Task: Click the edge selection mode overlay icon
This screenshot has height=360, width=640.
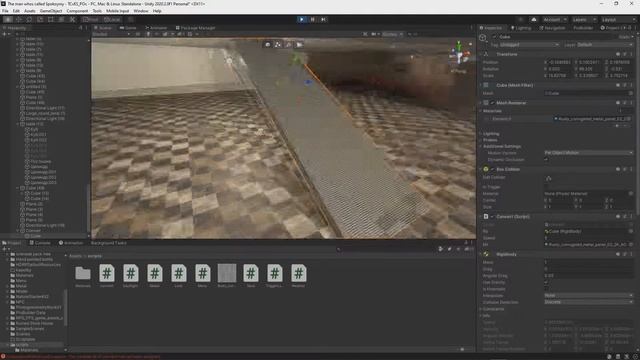Action: tap(289, 44)
